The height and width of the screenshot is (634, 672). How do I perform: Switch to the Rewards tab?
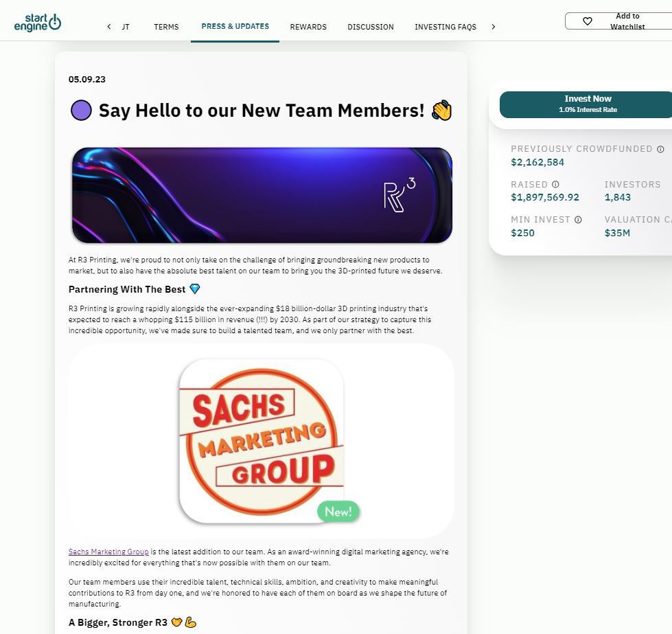[308, 27]
